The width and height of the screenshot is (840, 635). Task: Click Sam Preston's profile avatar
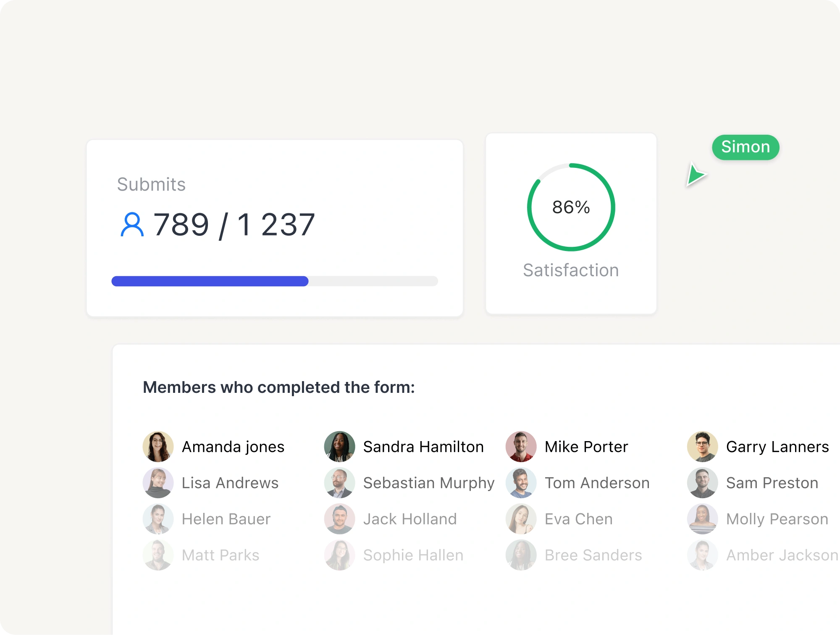[703, 483]
